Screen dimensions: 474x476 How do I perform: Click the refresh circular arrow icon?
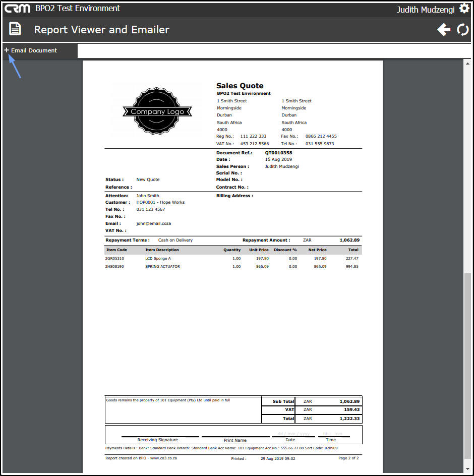pos(463,30)
